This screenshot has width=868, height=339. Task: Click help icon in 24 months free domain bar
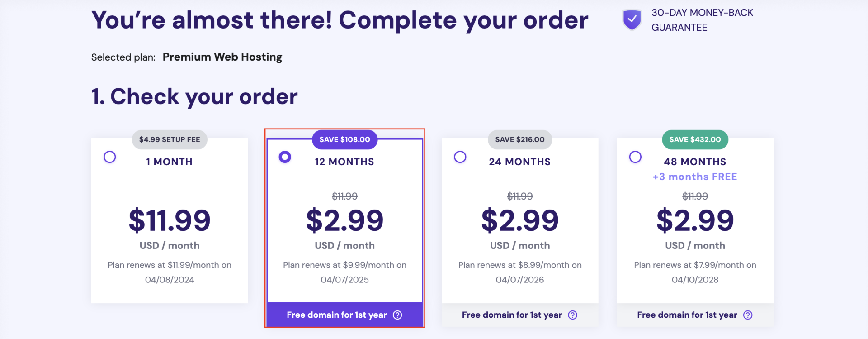[573, 315]
